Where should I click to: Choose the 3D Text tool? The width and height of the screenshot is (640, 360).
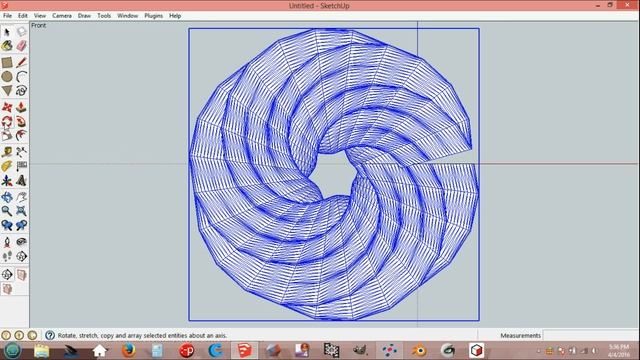[22, 180]
